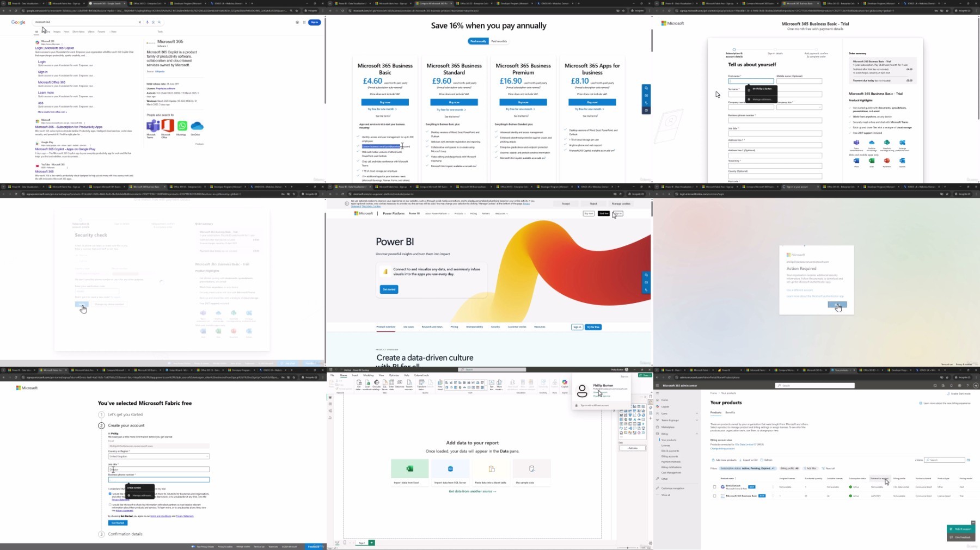
Task: Add a new page in Power BI Desktop
Action: 372,542
